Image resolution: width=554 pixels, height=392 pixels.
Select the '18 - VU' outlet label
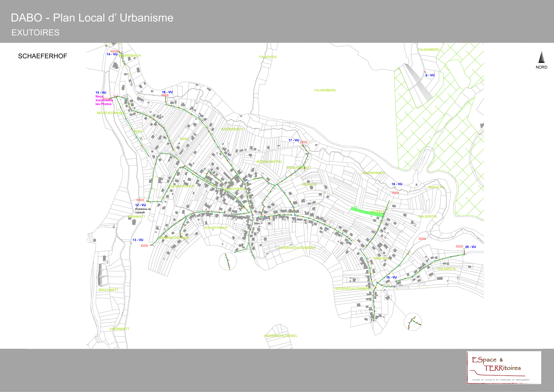coord(397,184)
